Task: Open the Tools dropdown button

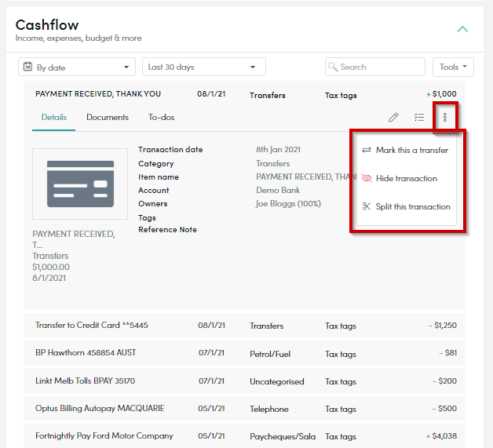Action: 453,67
